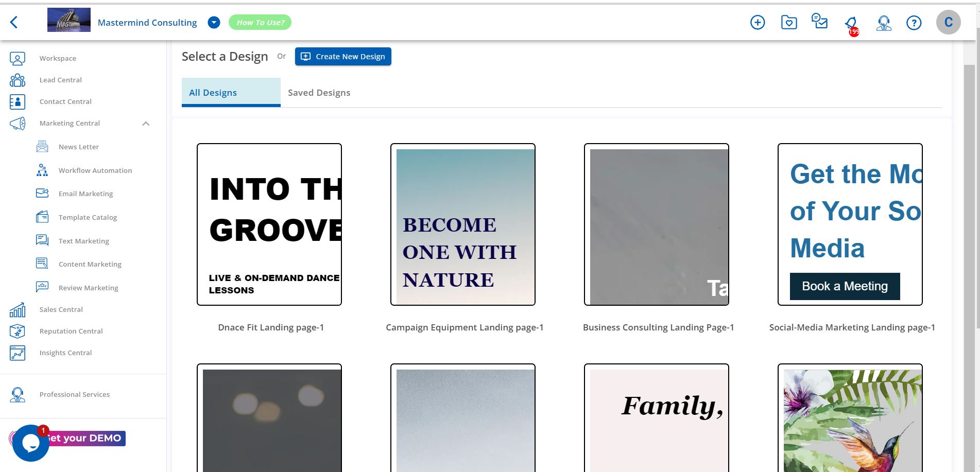Open Review Marketing submenu item
980x472 pixels.
pyautogui.click(x=89, y=288)
